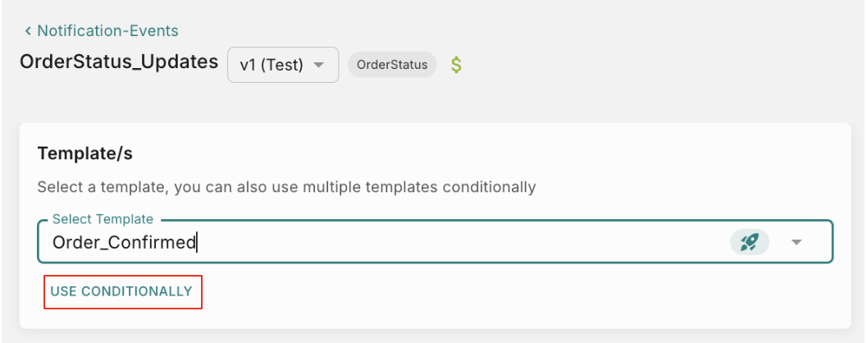Click the green dollar sign icon
This screenshot has height=343, width=868.
[457, 65]
